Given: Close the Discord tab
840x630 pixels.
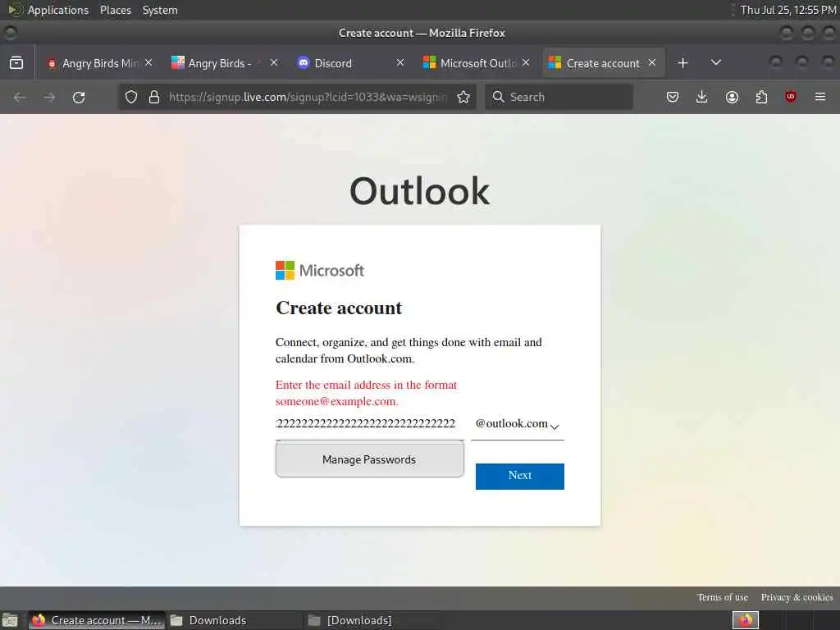Looking at the screenshot, I should click(400, 62).
